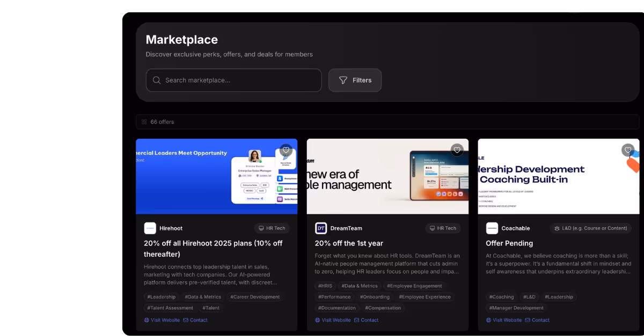Select the #L&D tag
The height and width of the screenshot is (336, 644).
(x=529, y=297)
